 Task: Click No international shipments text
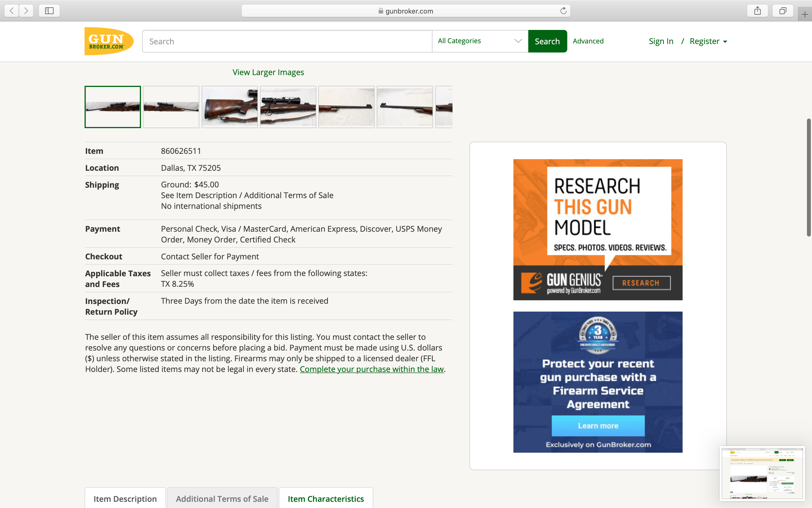point(211,206)
